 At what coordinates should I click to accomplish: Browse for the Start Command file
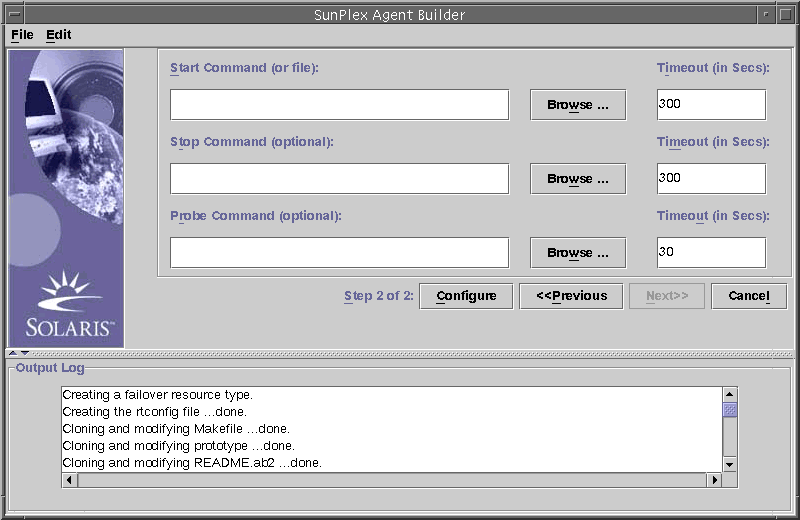[578, 105]
